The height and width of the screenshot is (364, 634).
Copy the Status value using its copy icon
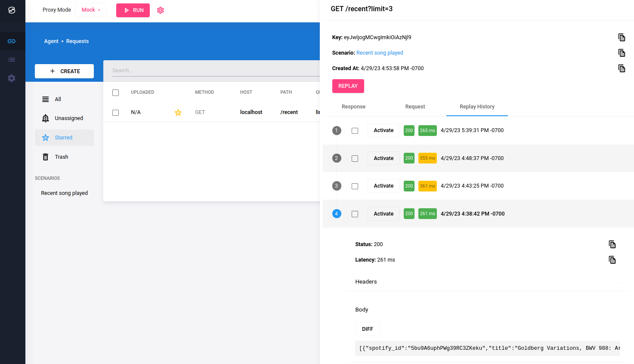pos(612,244)
